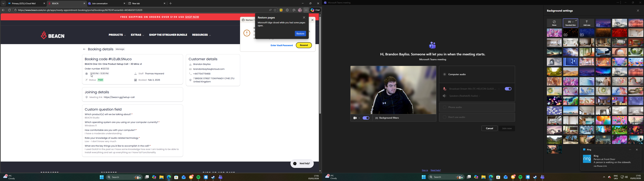Open Shop the Streamer Bundle menu item
Image resolution: width=644 pixels, height=181 pixels.
pos(168,35)
